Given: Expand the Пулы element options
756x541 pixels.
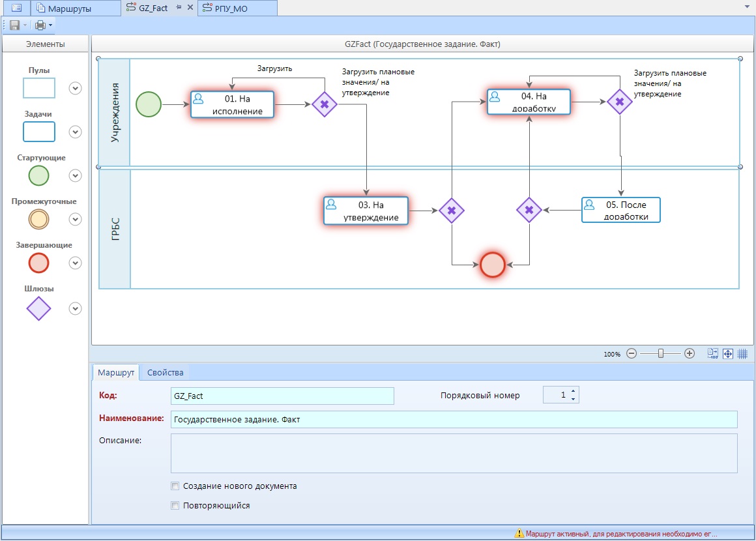Looking at the screenshot, I should pyautogui.click(x=76, y=89).
